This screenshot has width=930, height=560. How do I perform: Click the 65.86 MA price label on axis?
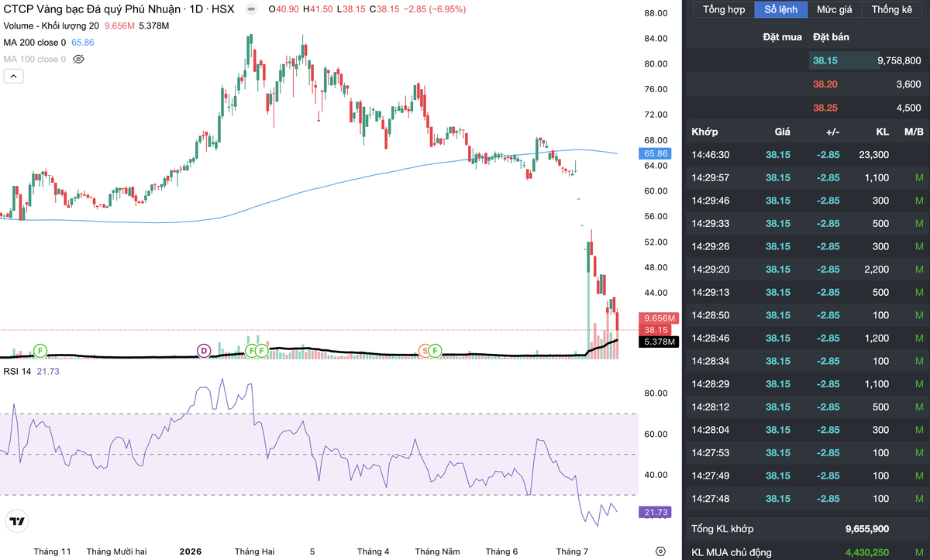tap(656, 153)
